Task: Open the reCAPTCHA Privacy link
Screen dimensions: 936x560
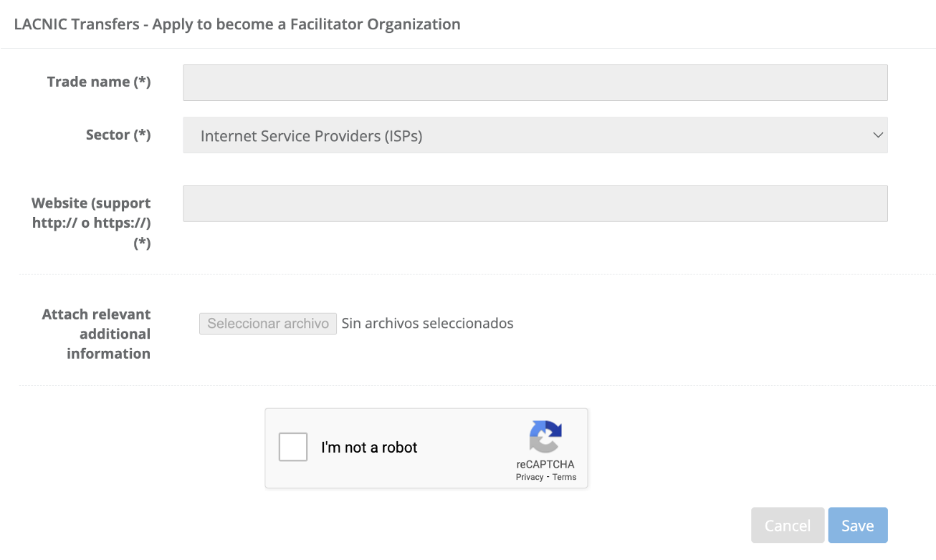Action: tap(529, 477)
